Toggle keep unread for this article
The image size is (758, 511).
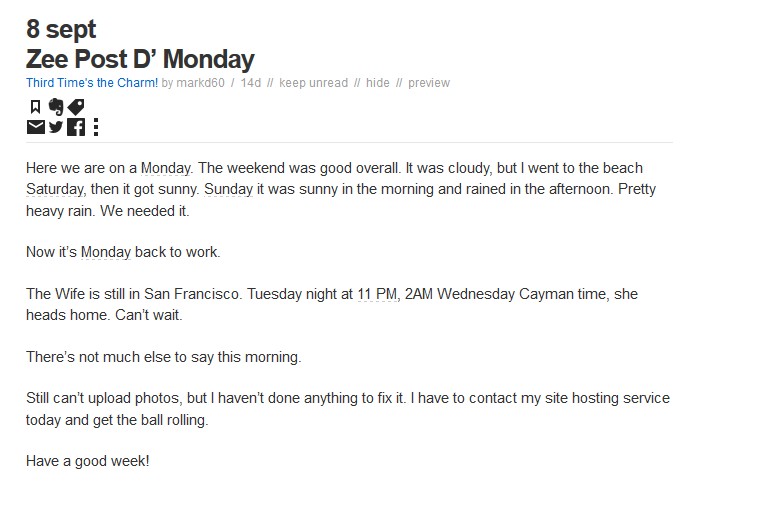tap(313, 83)
